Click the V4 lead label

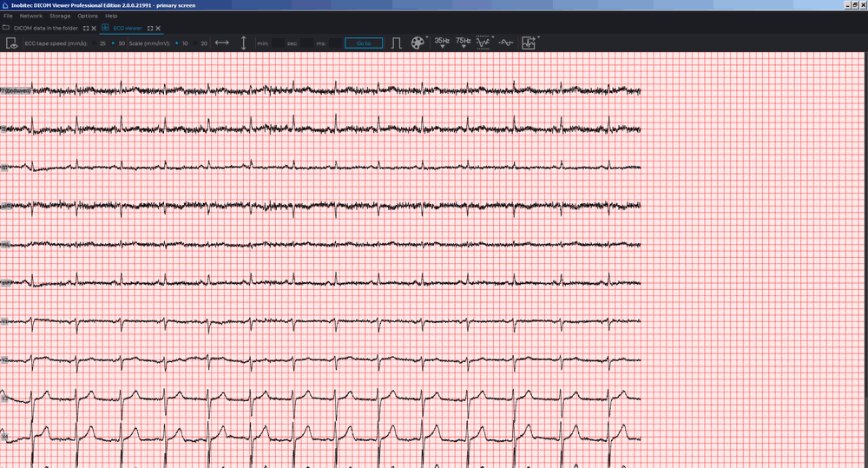(x=4, y=437)
